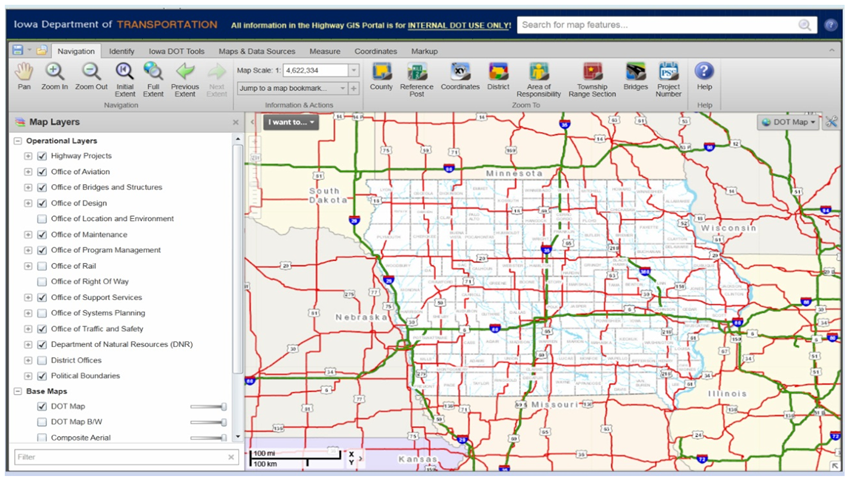
Task: Collapse Operational Layers group
Action: (x=17, y=141)
